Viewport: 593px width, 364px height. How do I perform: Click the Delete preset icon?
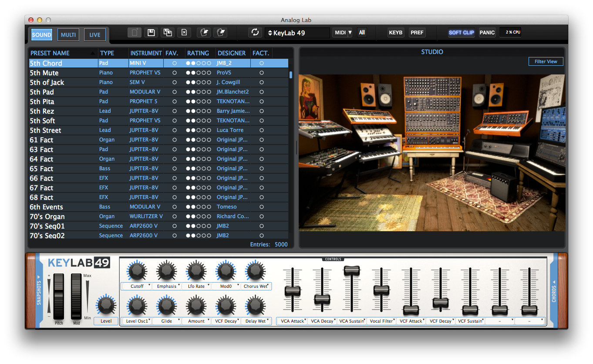pos(184,33)
